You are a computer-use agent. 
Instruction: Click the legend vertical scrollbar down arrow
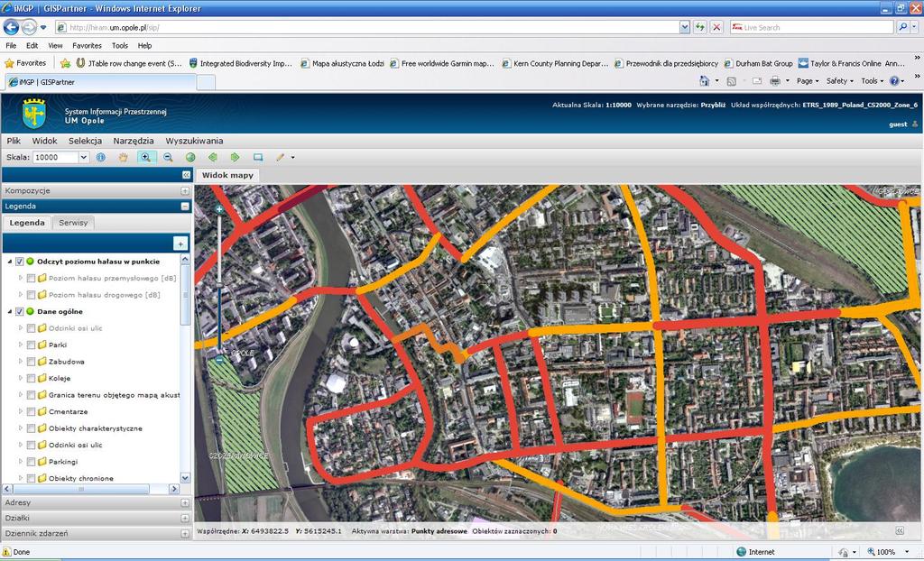pos(185,478)
